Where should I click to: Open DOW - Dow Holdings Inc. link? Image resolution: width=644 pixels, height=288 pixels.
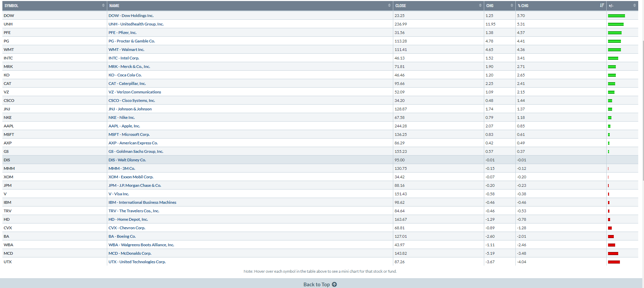[x=131, y=16]
